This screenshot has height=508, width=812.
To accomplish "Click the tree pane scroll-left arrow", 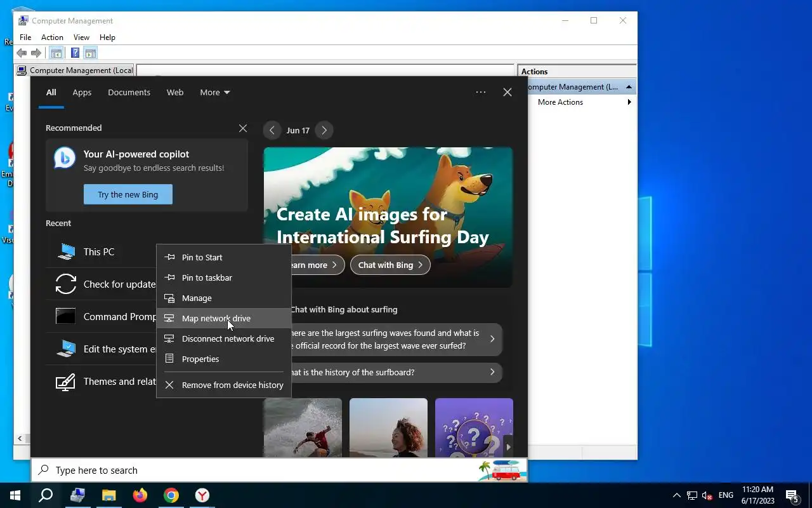I will tap(20, 438).
